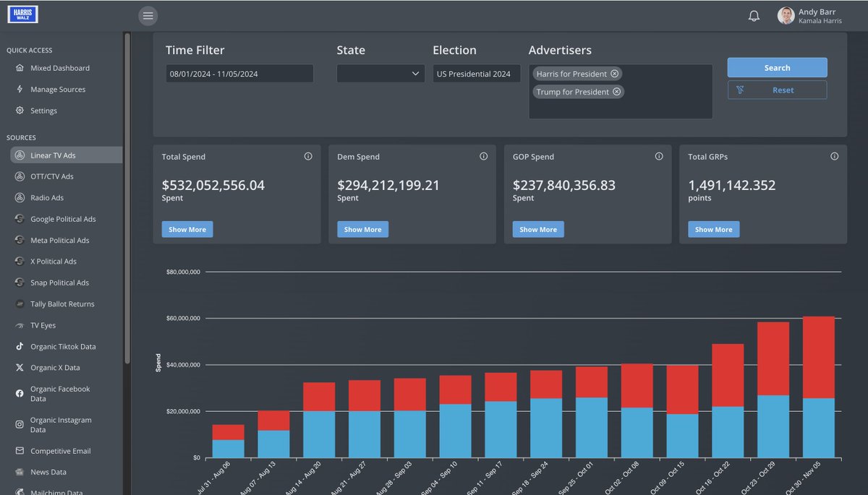Image resolution: width=868 pixels, height=495 pixels.
Task: Click the $294,212,199.21 Dem spend value
Action: point(388,186)
